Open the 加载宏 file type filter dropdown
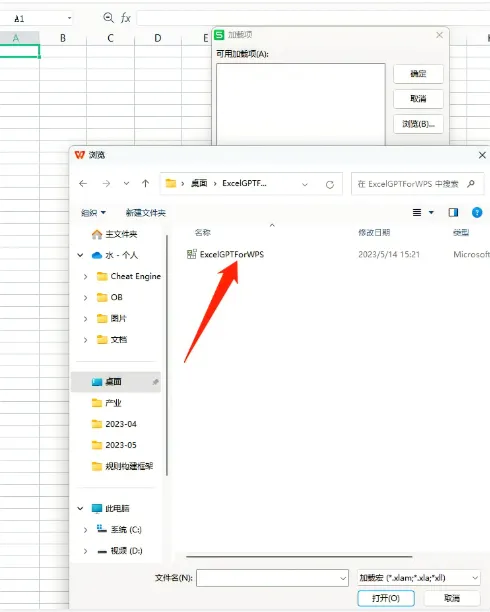This screenshot has height=612, width=490. click(419, 578)
